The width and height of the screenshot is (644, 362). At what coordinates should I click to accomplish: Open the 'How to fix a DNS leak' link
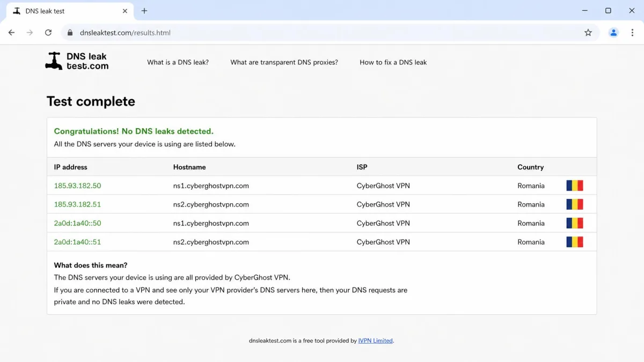coord(393,62)
